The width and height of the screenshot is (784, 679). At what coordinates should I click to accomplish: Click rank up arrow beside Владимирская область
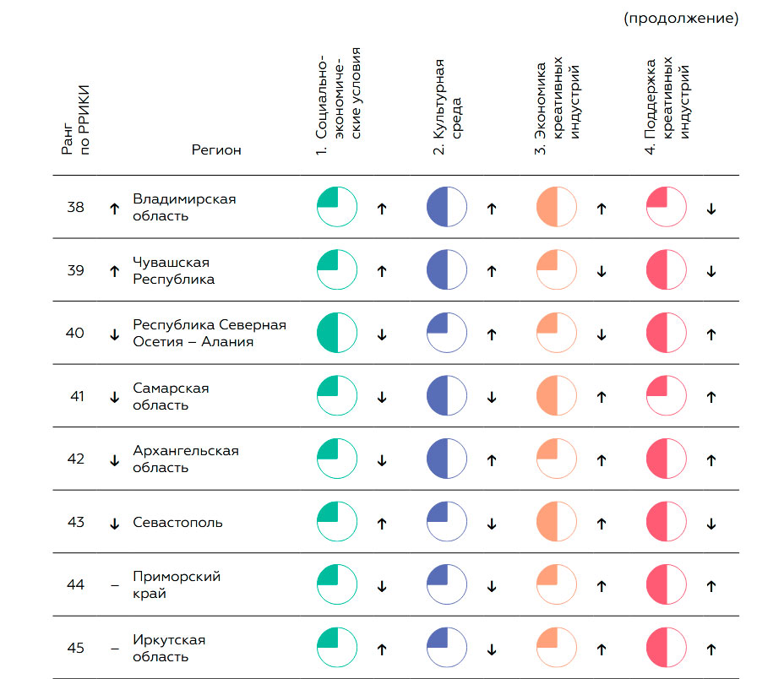click(115, 209)
